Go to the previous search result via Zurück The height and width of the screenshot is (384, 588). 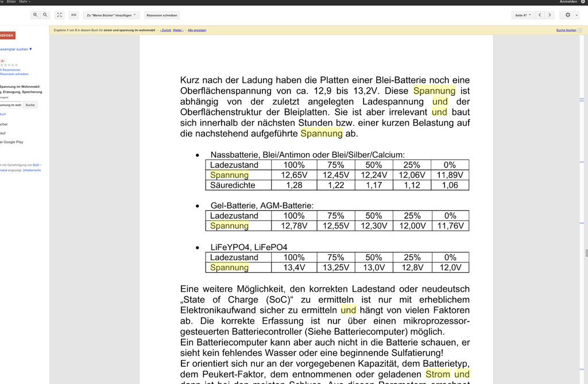pos(166,30)
